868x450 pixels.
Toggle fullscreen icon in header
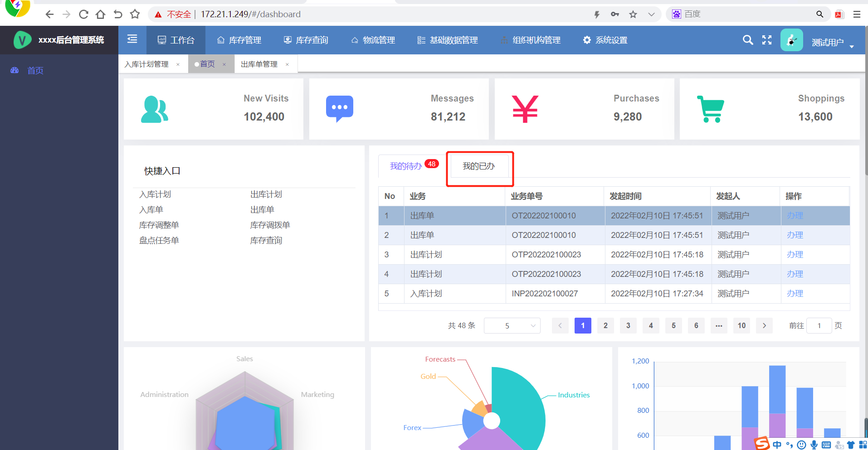[767, 40]
